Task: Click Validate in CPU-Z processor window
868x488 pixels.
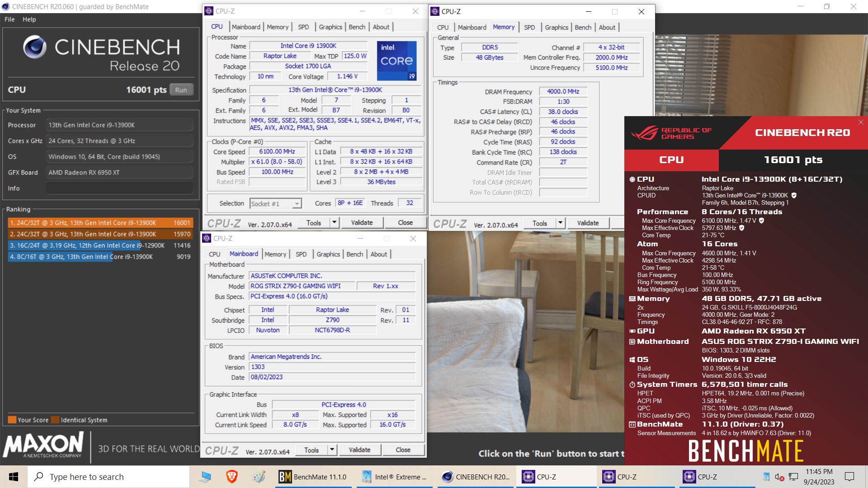Action: coord(362,222)
